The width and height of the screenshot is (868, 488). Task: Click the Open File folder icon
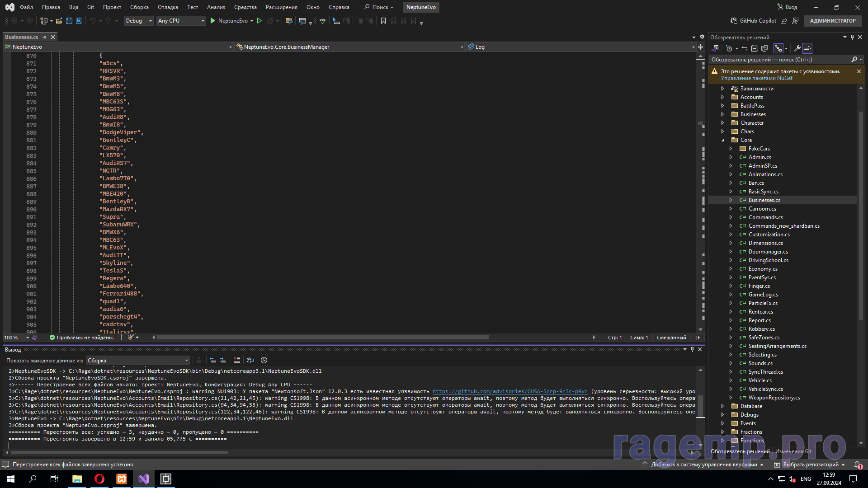click(x=59, y=21)
